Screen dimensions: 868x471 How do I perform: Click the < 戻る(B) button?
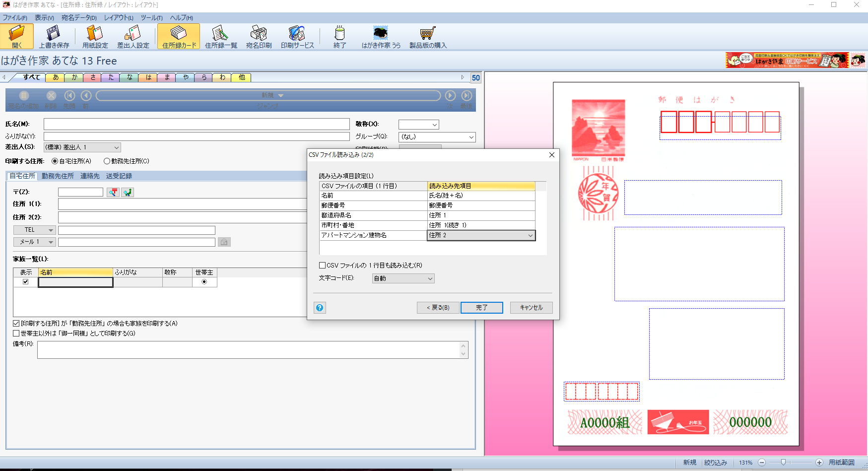(438, 308)
